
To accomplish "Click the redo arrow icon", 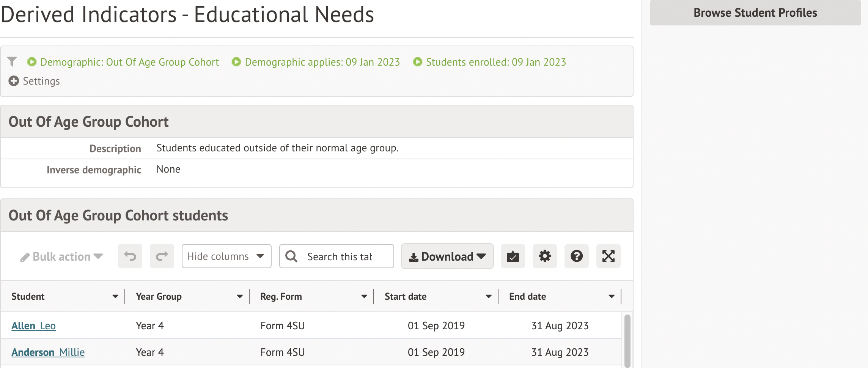I will 162,256.
